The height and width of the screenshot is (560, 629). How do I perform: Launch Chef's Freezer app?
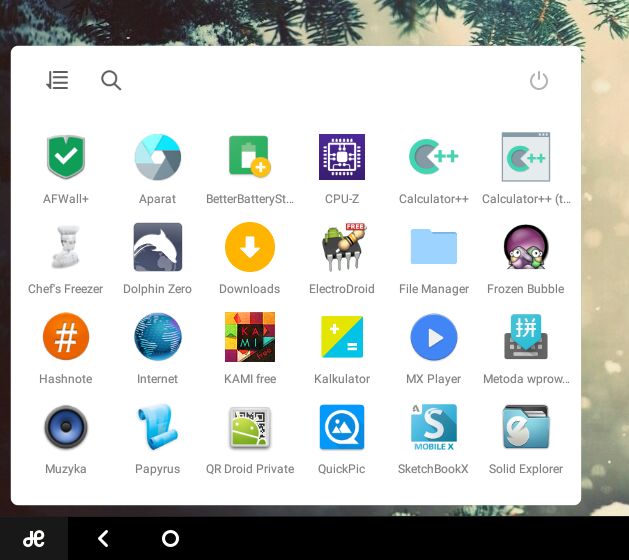point(66,247)
